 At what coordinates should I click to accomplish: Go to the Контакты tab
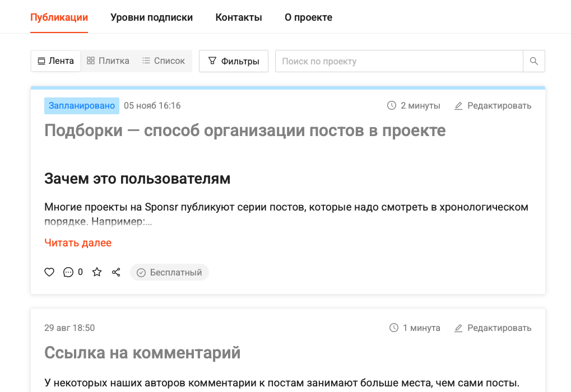(x=239, y=17)
